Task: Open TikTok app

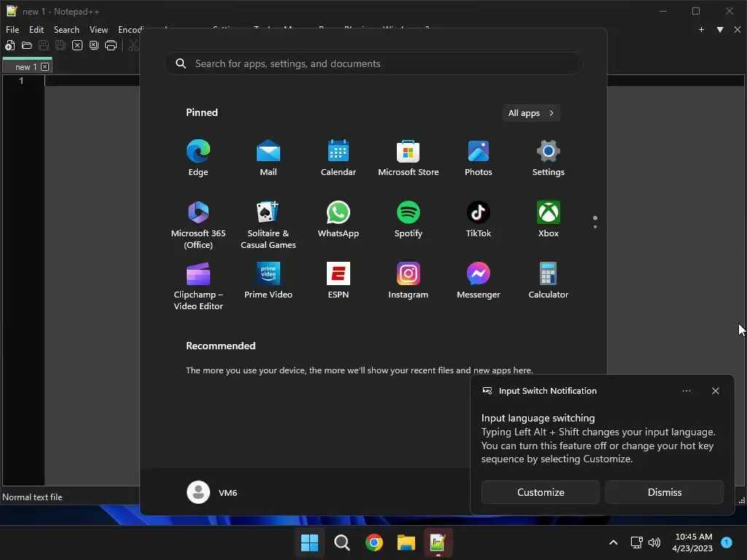Action: pyautogui.click(x=479, y=219)
